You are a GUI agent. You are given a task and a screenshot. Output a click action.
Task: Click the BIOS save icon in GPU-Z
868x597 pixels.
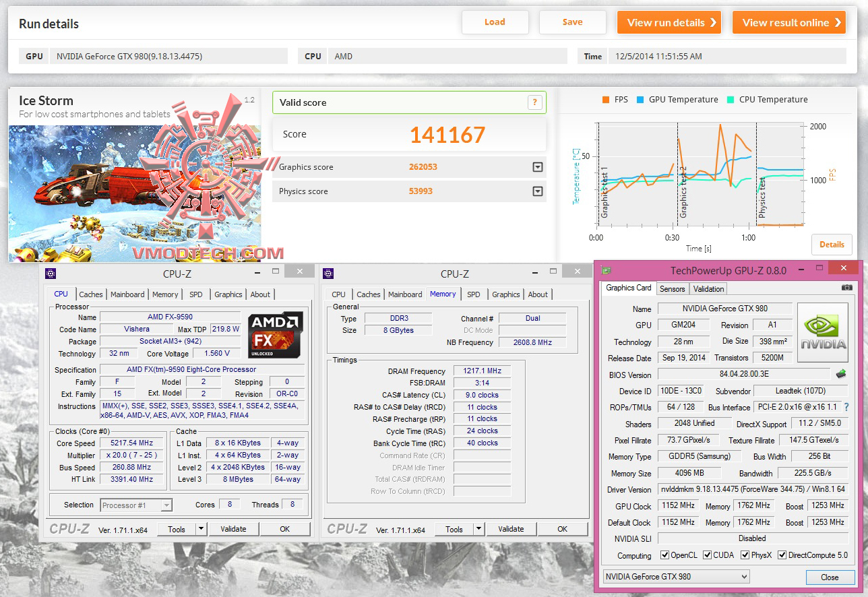point(841,374)
